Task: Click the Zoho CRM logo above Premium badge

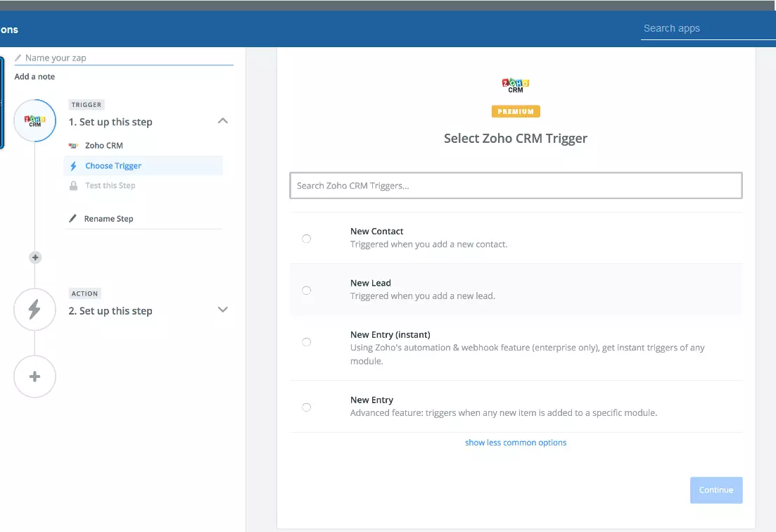Action: tap(516, 85)
